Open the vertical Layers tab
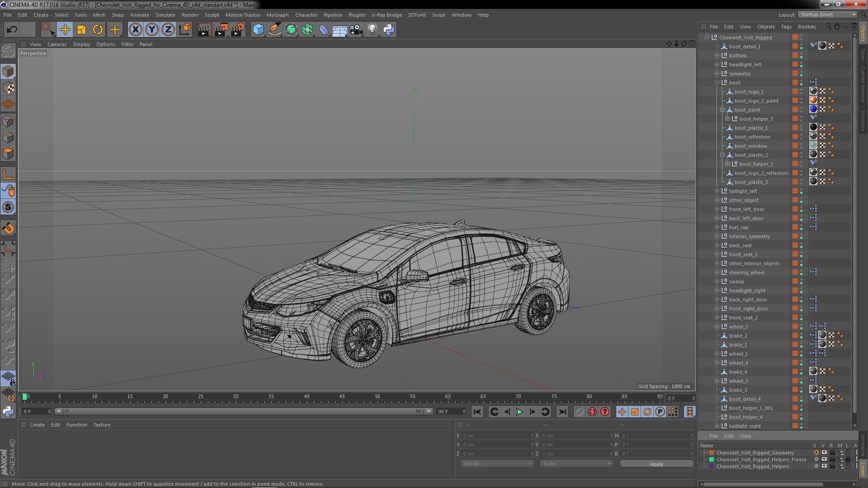The width and height of the screenshot is (868, 488). pyautogui.click(x=863, y=469)
